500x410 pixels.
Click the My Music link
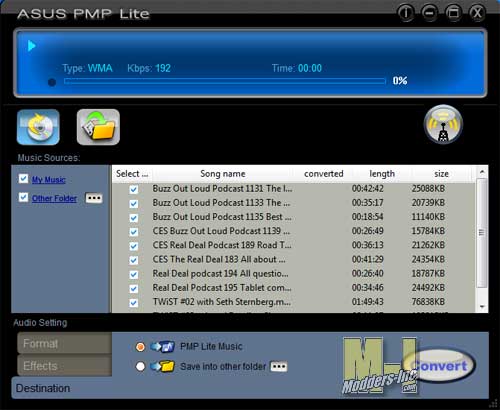coord(49,180)
